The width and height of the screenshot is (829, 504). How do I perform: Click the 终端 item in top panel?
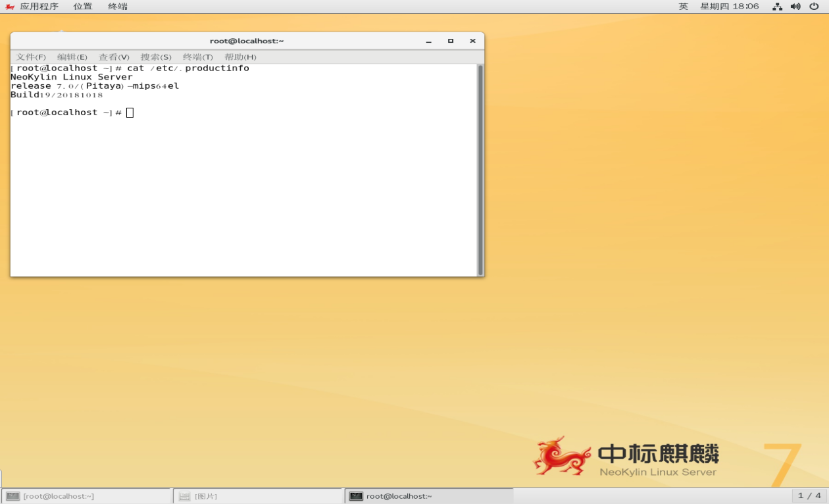118,7
